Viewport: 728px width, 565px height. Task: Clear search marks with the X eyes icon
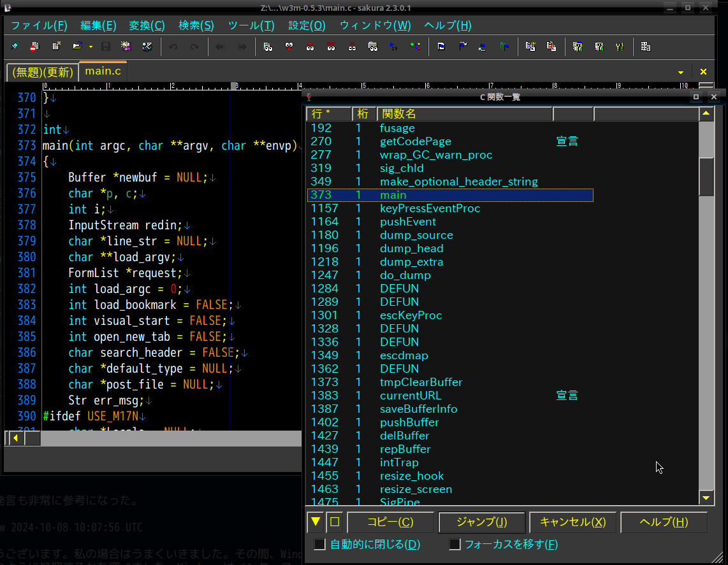[352, 46]
